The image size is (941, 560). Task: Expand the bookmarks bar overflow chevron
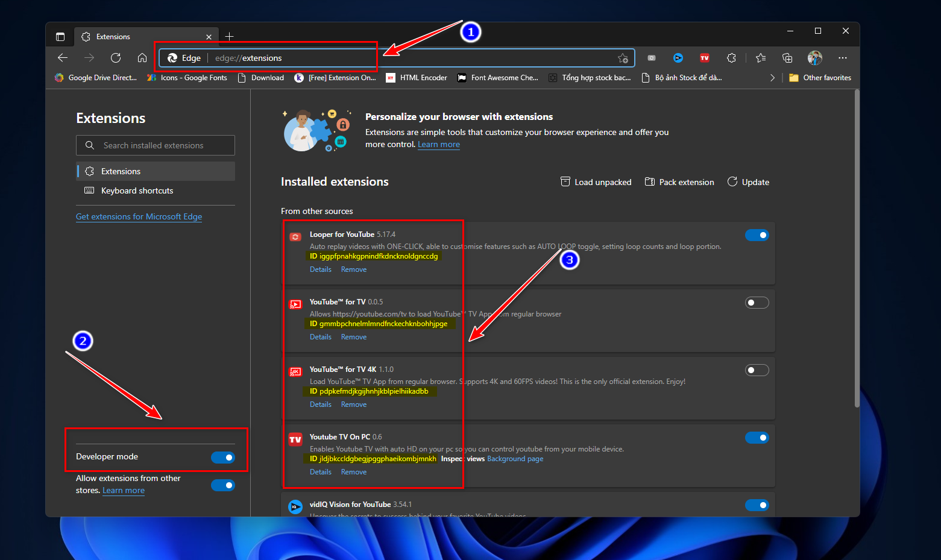tap(772, 78)
